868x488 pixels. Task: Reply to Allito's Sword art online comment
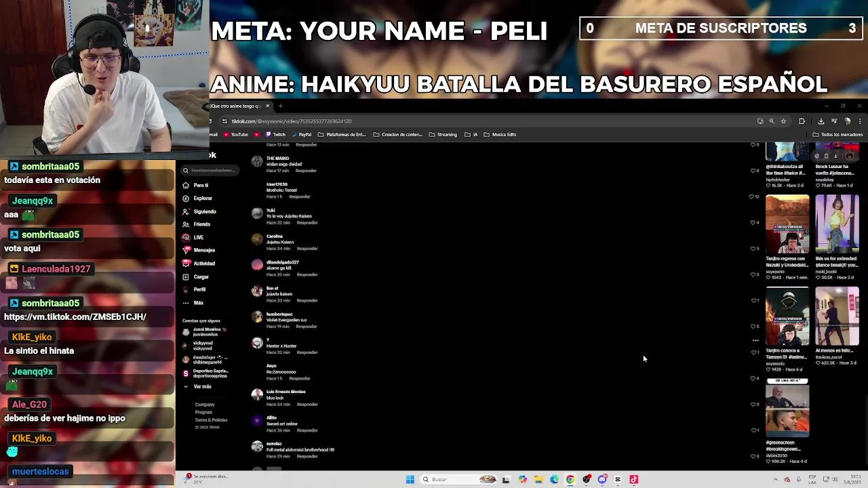click(307, 430)
